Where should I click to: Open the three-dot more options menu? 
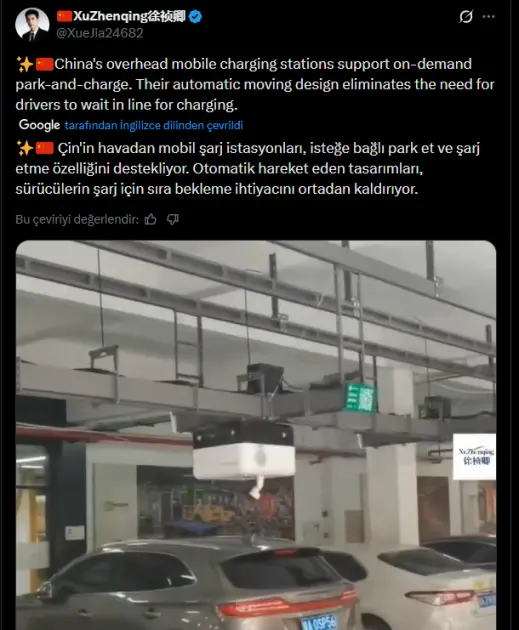pos(488,16)
